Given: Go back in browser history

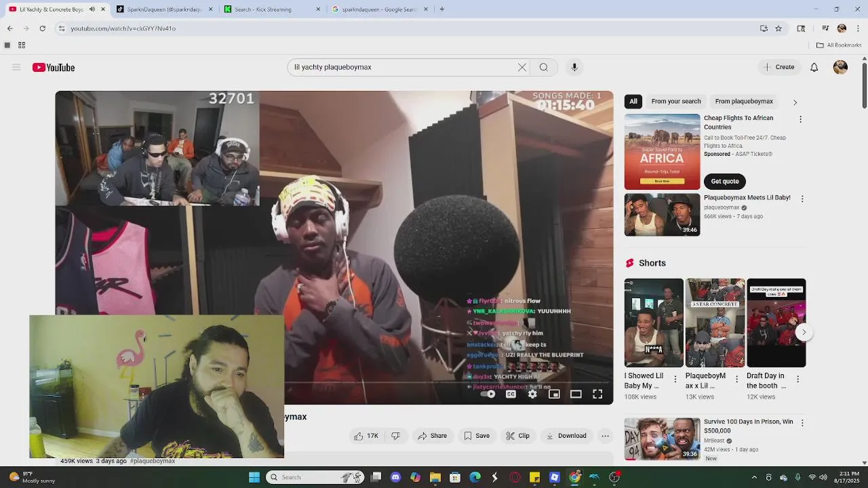Looking at the screenshot, I should (9, 28).
